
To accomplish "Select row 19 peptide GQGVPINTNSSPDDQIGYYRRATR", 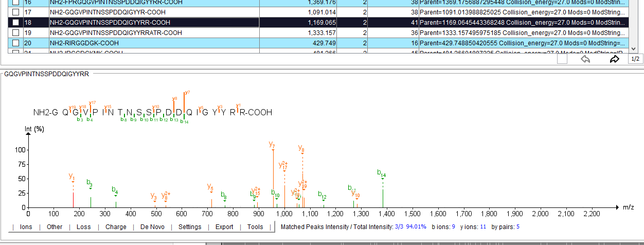I will tap(116, 33).
